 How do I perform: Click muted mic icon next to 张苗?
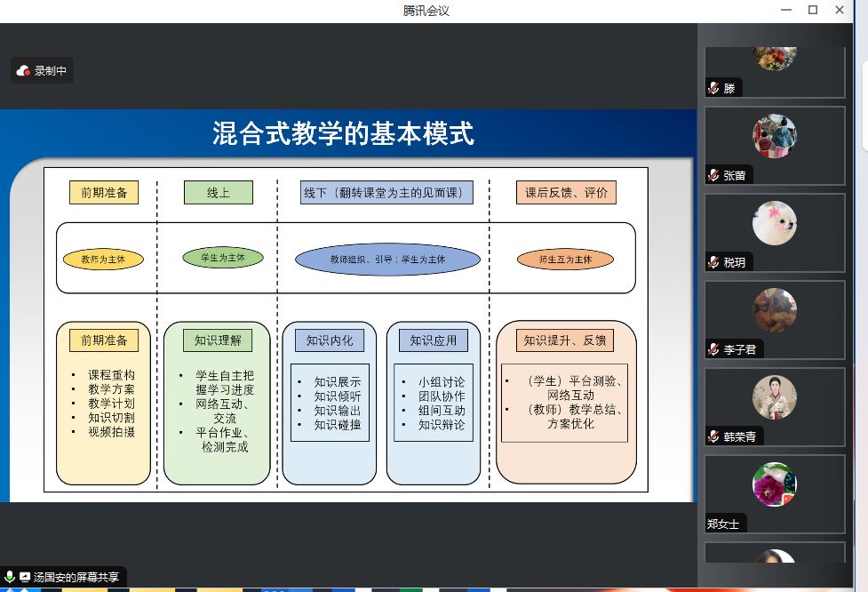pyautogui.click(x=713, y=176)
